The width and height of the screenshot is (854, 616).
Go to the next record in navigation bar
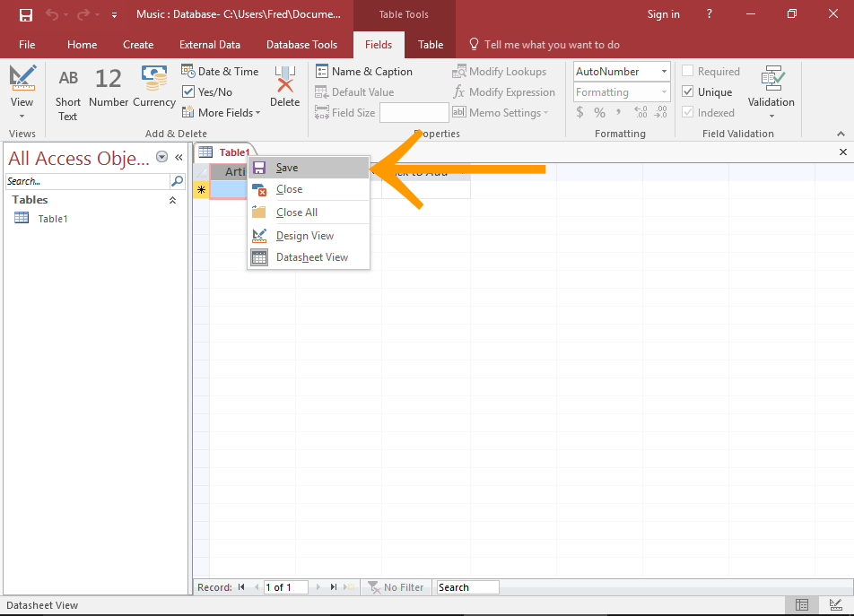318,587
